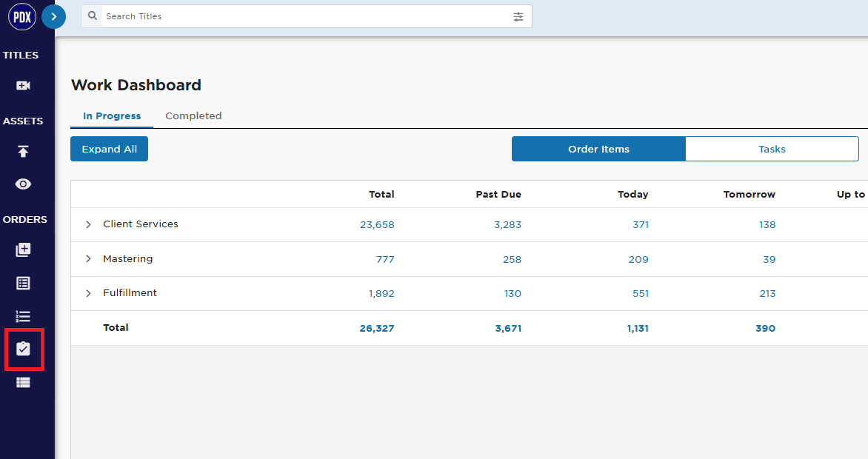Expand sidebar with the blue arrow button
868x459 pixels.
pyautogui.click(x=54, y=16)
